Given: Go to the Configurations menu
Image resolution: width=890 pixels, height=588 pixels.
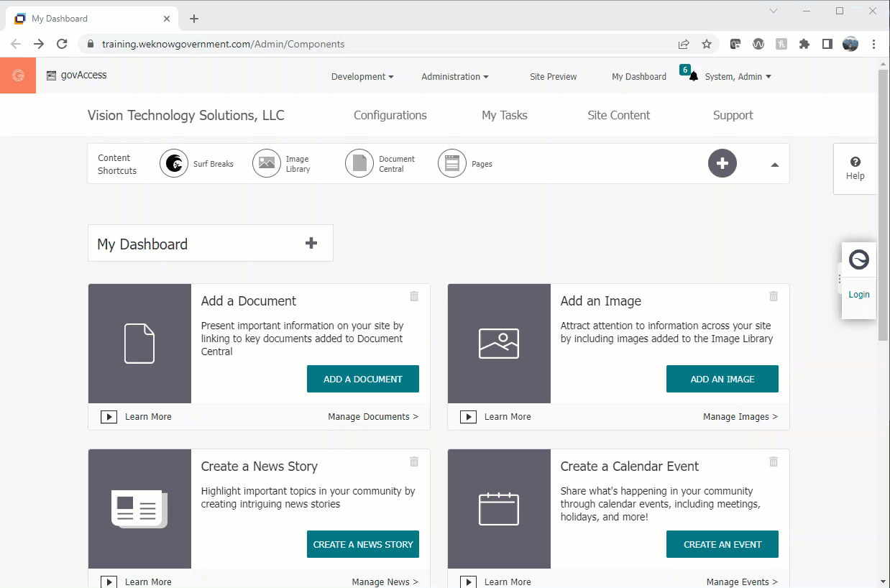Looking at the screenshot, I should (390, 115).
